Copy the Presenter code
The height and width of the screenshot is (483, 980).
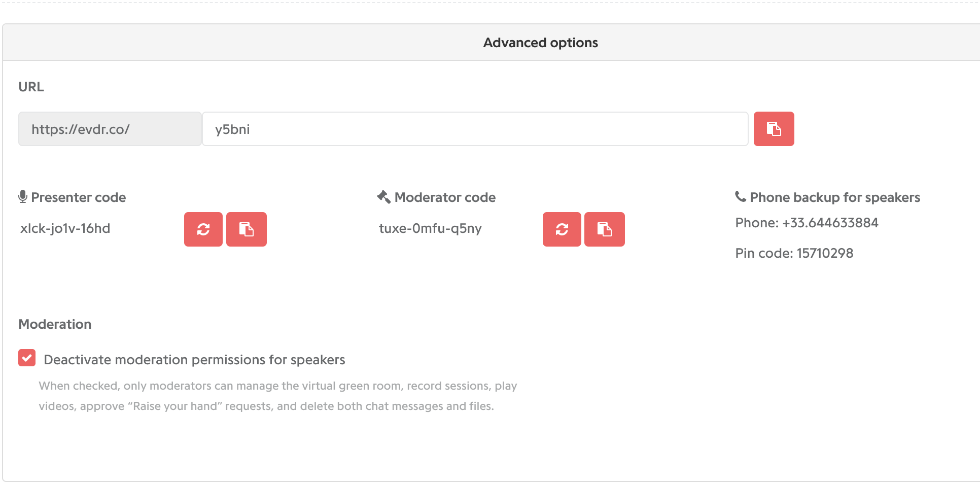[x=247, y=229]
